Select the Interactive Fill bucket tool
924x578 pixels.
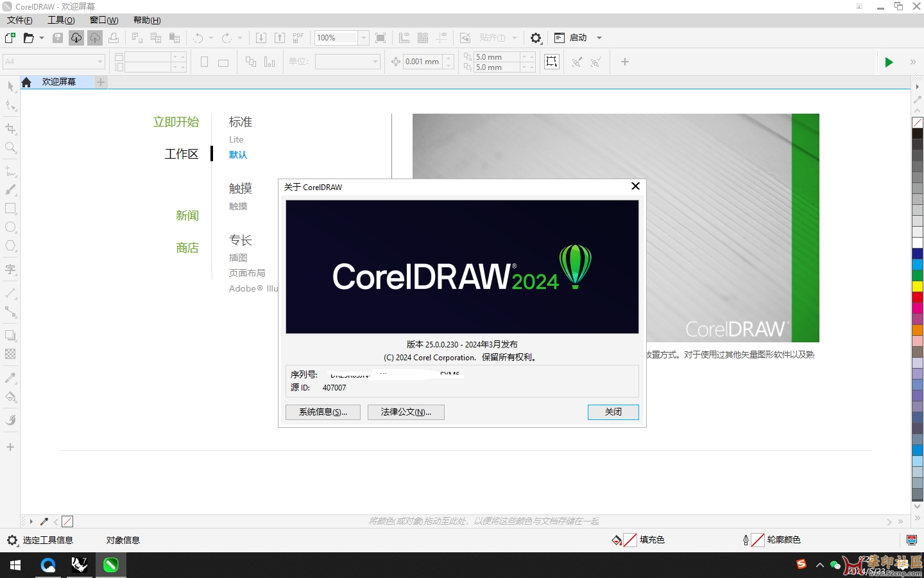click(10, 397)
